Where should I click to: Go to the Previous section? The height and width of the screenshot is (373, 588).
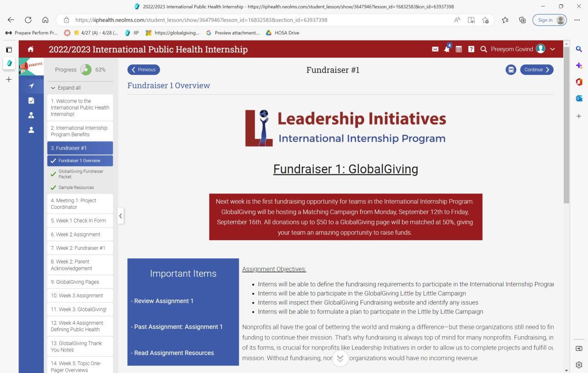point(144,70)
